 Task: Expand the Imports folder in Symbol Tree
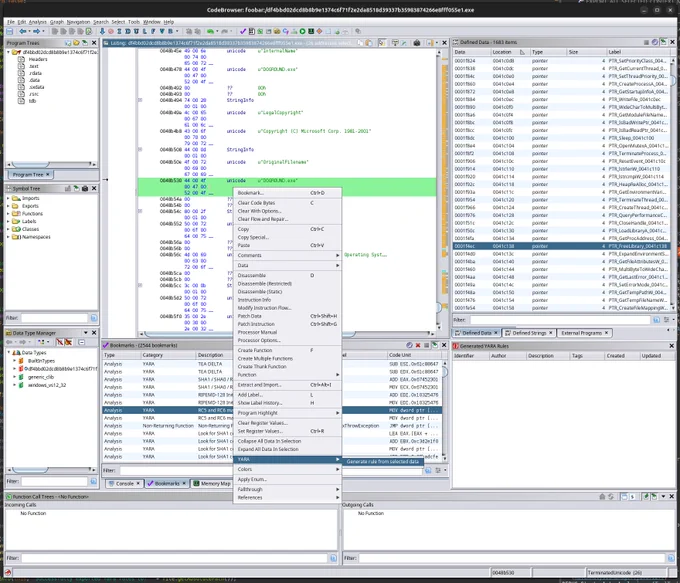pyautogui.click(x=8, y=198)
